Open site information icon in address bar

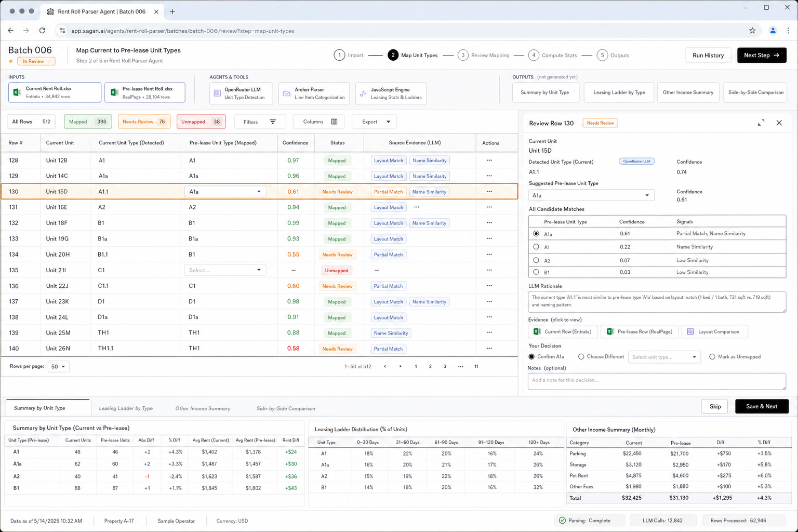click(62, 31)
